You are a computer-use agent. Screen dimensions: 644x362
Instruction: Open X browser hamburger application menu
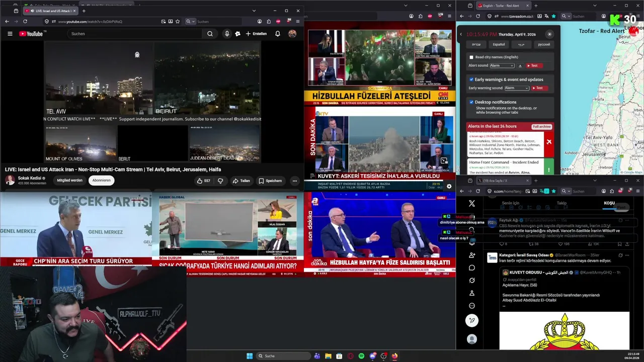638,191
